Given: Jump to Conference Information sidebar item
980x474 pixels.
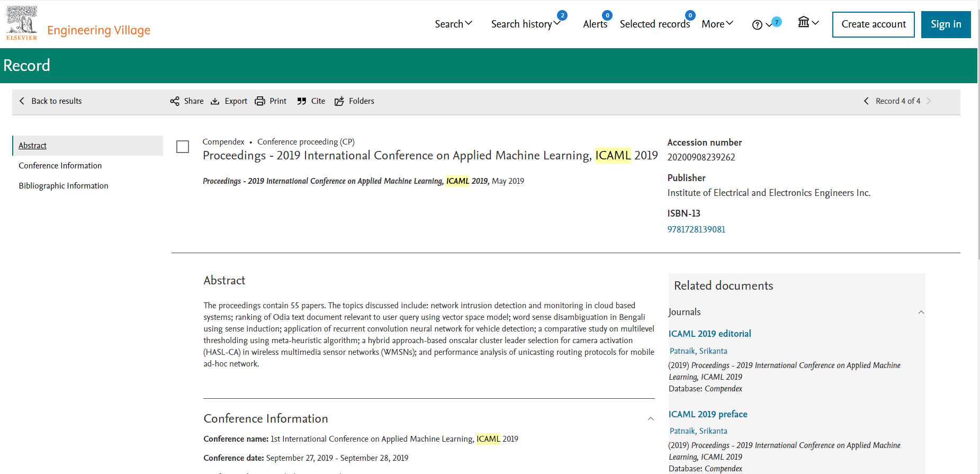Looking at the screenshot, I should (60, 166).
